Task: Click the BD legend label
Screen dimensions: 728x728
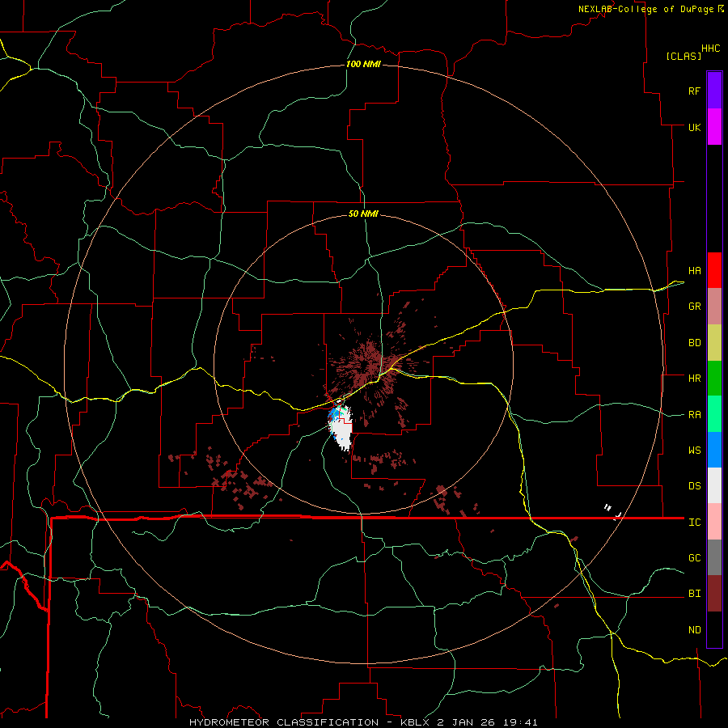Action: 694,343
